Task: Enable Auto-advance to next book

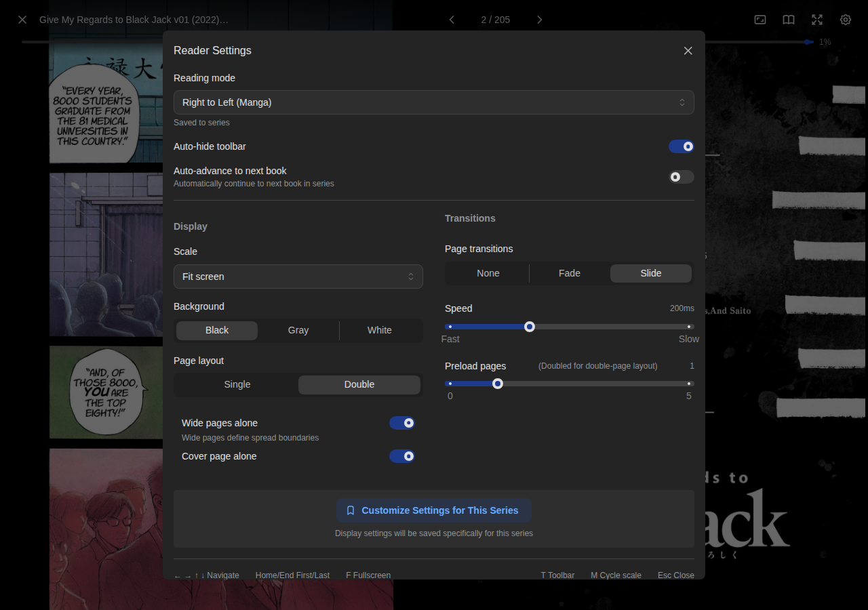Action: coord(681,177)
